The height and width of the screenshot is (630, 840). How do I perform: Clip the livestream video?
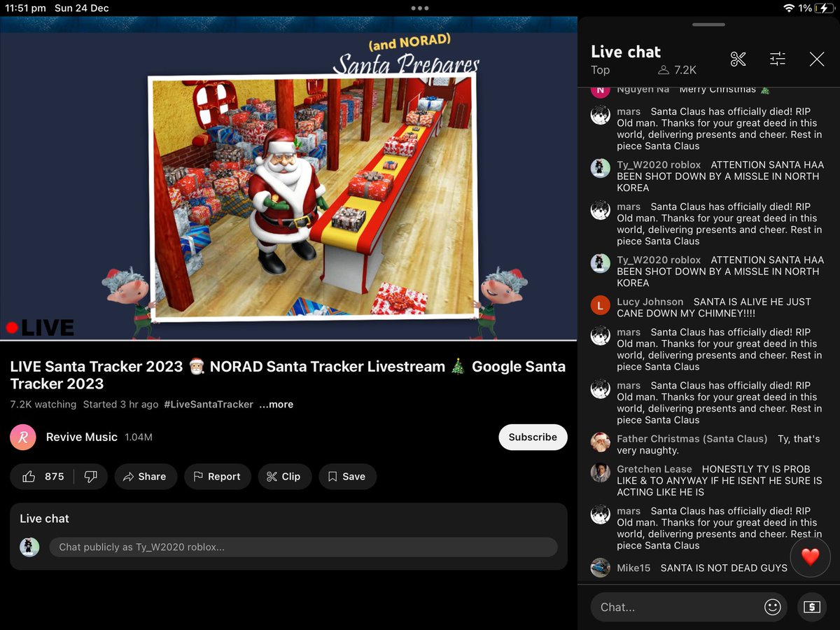click(x=284, y=477)
